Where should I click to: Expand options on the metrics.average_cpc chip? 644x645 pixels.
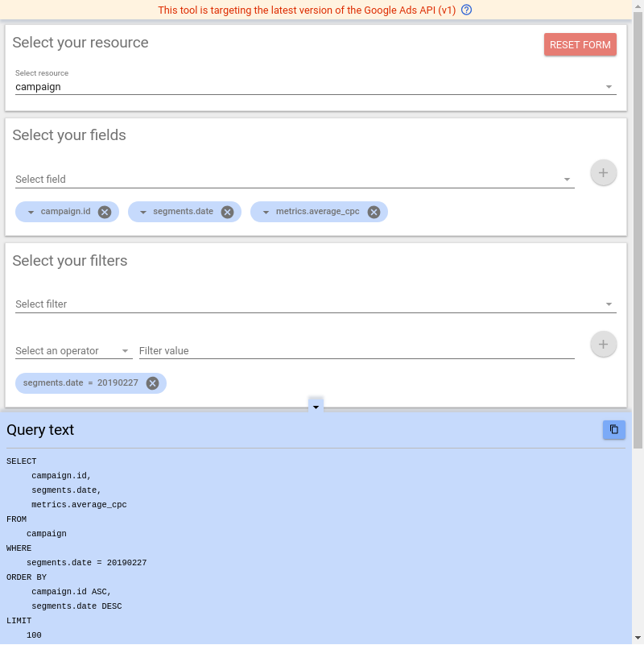(x=265, y=211)
